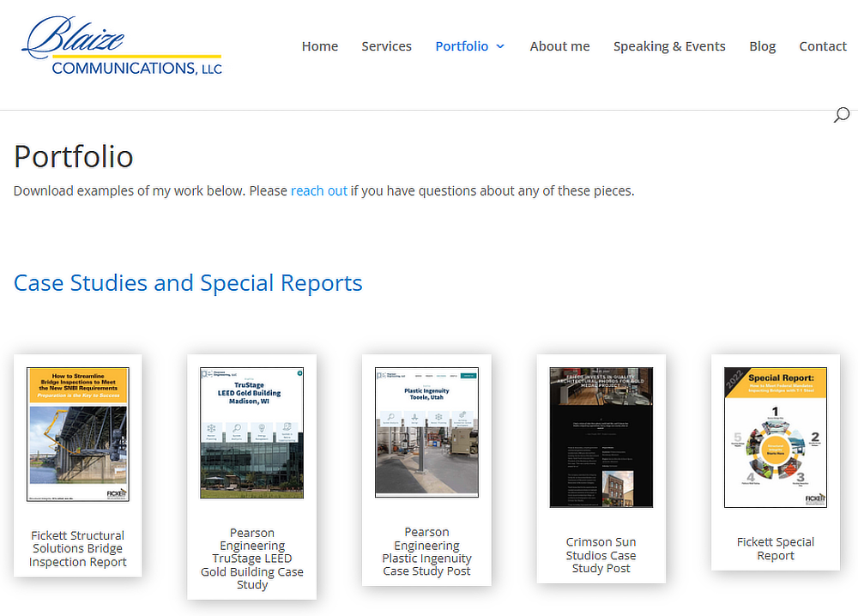
Task: Select the Portfolio navigation item
Action: (x=462, y=46)
